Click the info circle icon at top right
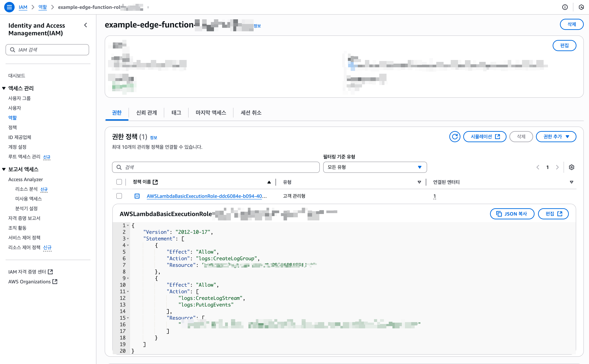 [565, 7]
